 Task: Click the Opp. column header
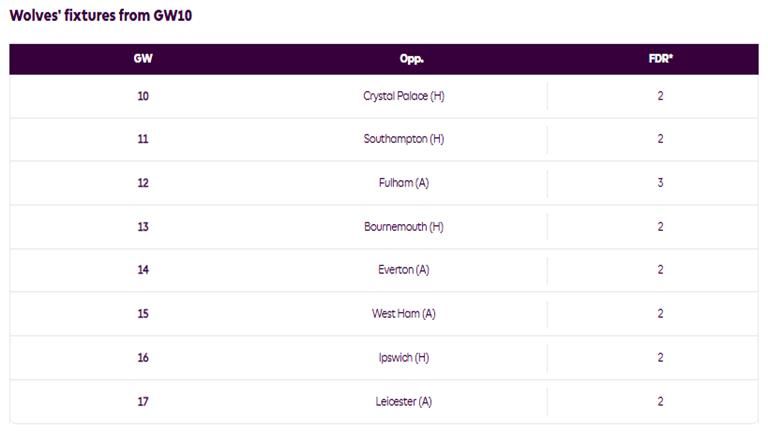(411, 58)
